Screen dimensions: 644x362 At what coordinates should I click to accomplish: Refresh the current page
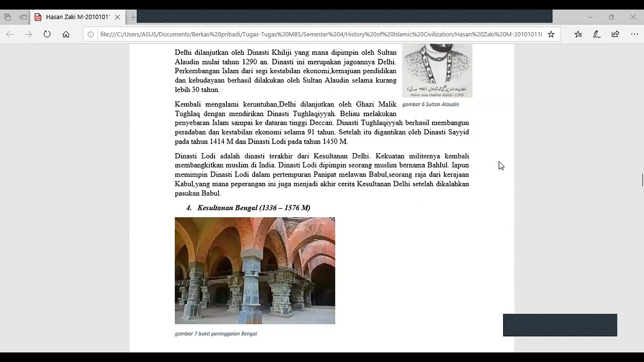click(47, 34)
